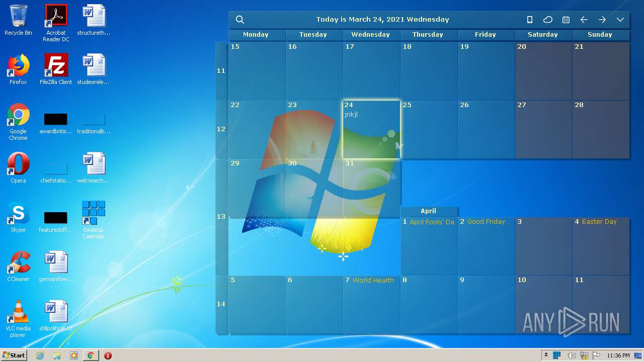
Task: Open Desktop Calendar shortcut icon
Action: pyautogui.click(x=94, y=220)
